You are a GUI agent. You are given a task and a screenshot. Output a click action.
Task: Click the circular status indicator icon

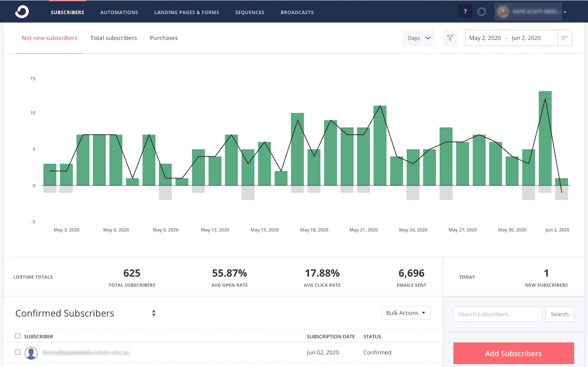(x=481, y=12)
